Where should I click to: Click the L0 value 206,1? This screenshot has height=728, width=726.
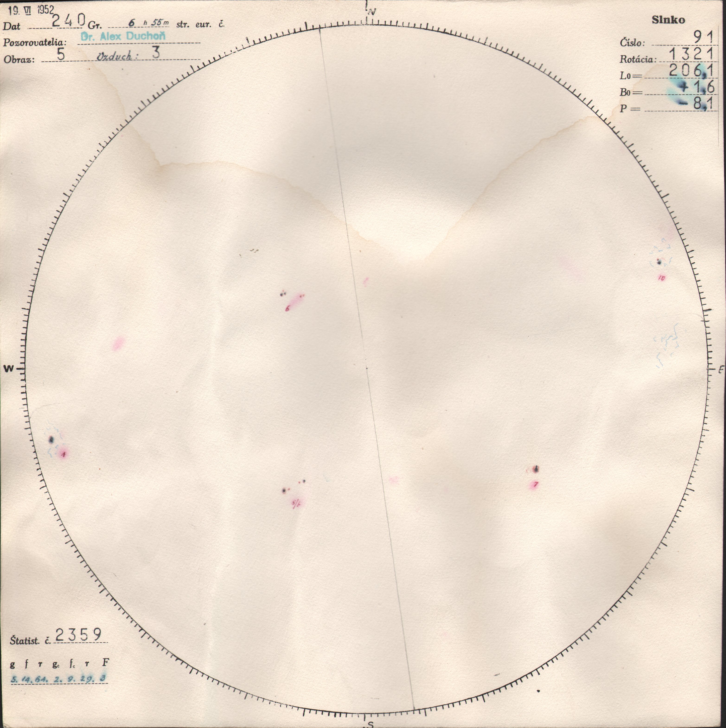click(x=691, y=71)
